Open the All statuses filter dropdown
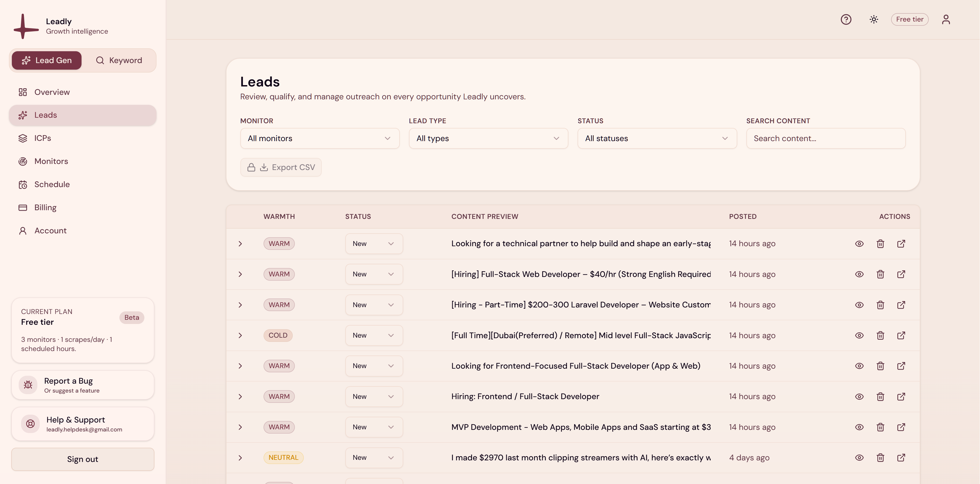Image resolution: width=980 pixels, height=484 pixels. (x=657, y=138)
